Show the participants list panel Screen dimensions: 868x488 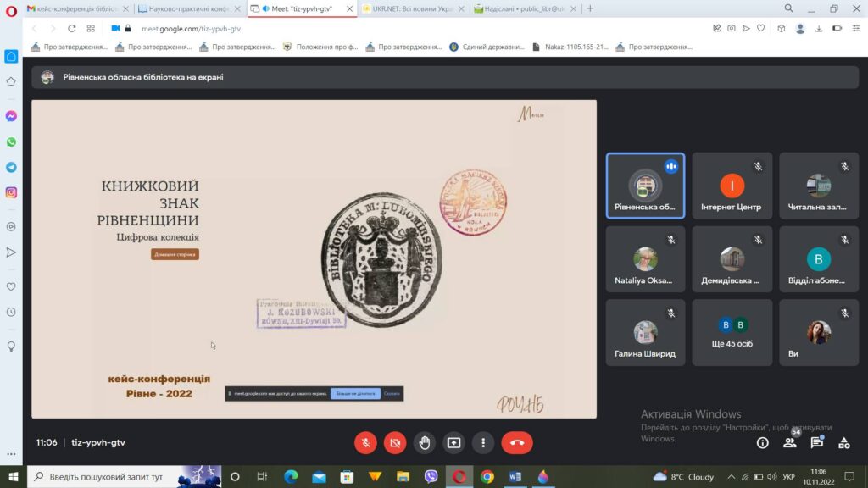(x=790, y=442)
